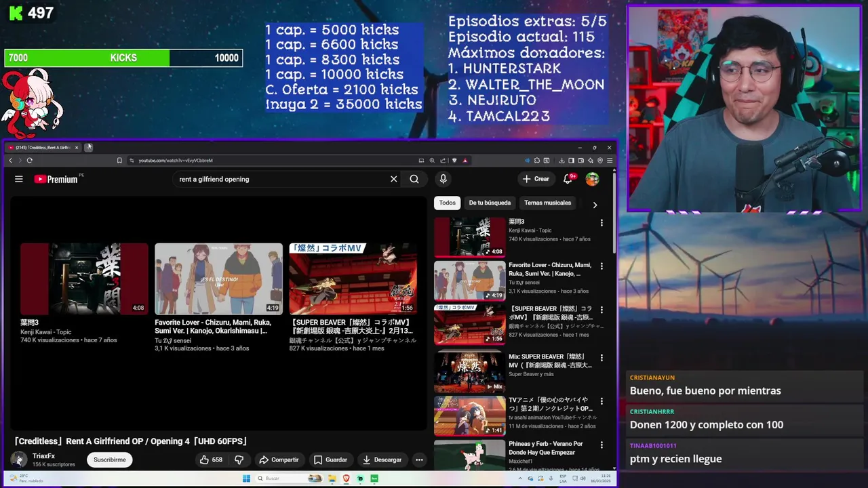Start voice search with the microphone icon
868x488 pixels.
(443, 179)
